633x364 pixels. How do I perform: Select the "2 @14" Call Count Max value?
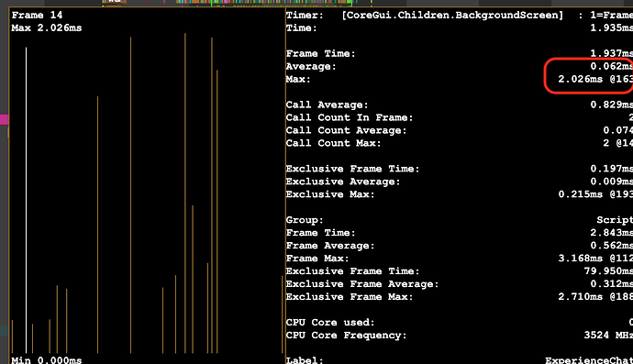(619, 143)
